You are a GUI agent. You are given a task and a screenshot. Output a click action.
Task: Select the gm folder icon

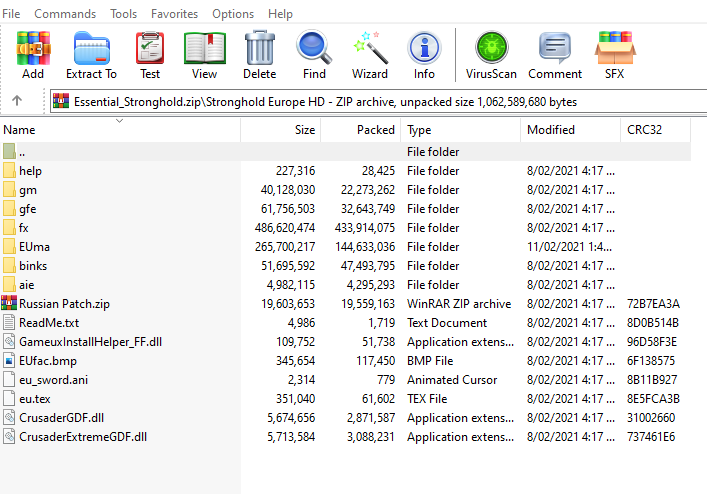[x=9, y=190]
